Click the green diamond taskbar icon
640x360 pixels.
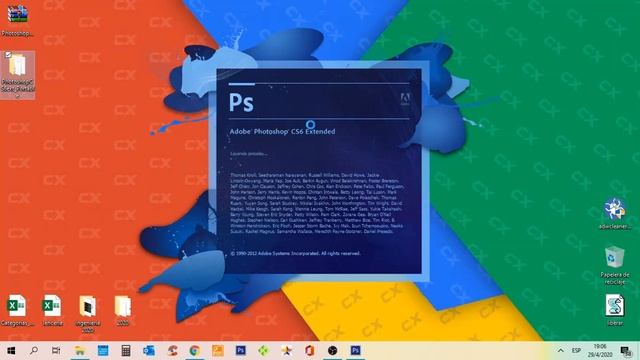click(264, 351)
